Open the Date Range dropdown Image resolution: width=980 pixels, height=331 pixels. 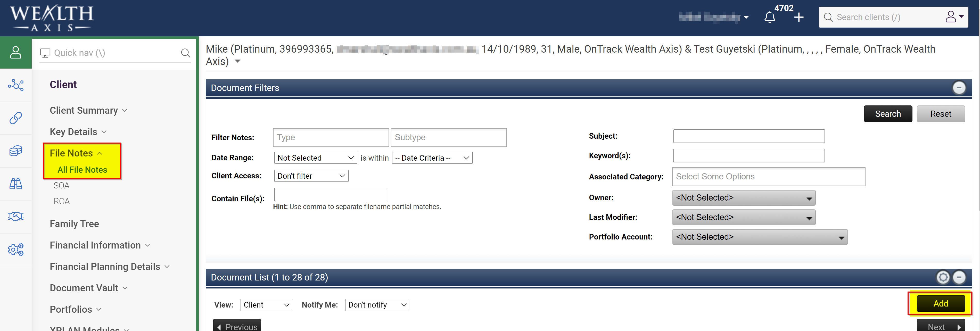[x=315, y=158]
